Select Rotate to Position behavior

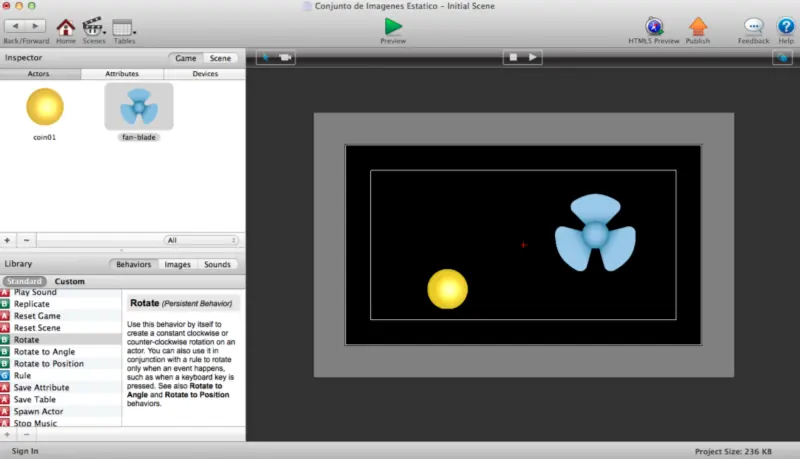coord(60,364)
